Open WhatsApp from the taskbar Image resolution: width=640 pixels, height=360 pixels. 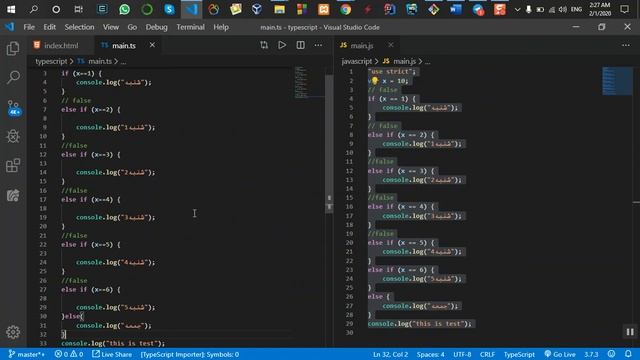coord(124,9)
